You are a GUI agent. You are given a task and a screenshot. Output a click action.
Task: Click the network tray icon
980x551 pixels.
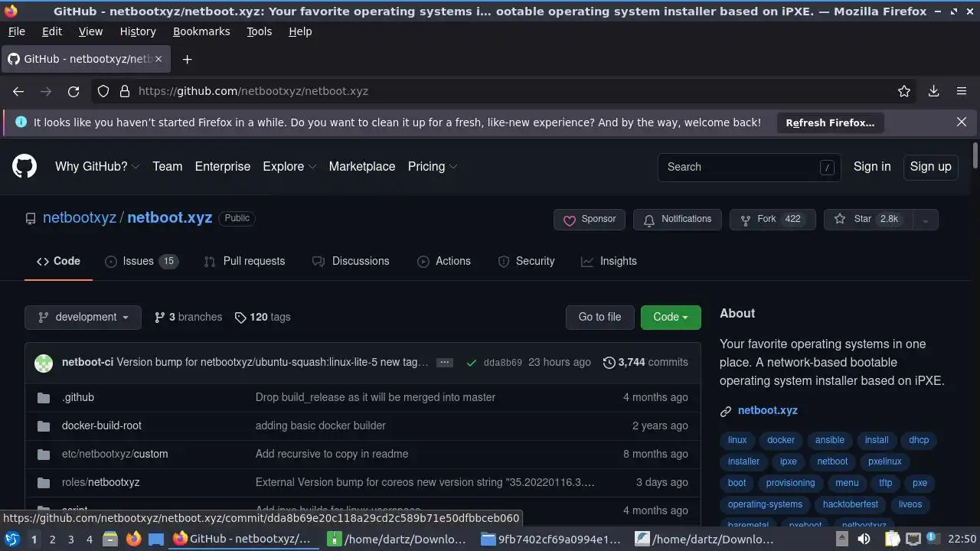tap(913, 539)
